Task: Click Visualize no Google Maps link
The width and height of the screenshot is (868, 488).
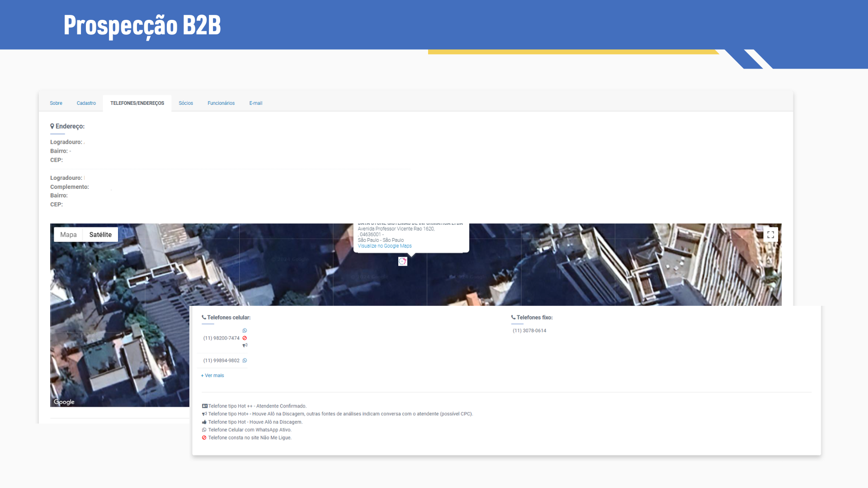Action: (385, 246)
